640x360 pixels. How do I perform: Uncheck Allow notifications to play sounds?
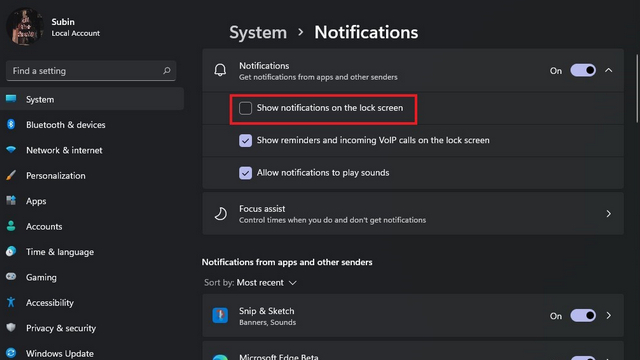(x=245, y=173)
